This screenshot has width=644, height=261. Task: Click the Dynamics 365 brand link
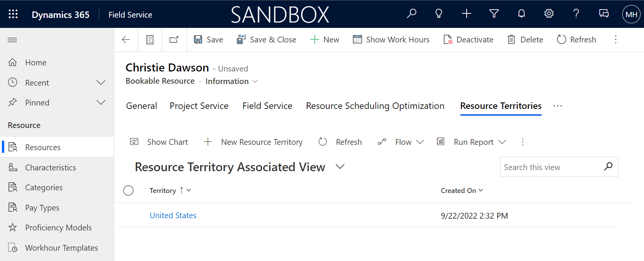(x=61, y=15)
